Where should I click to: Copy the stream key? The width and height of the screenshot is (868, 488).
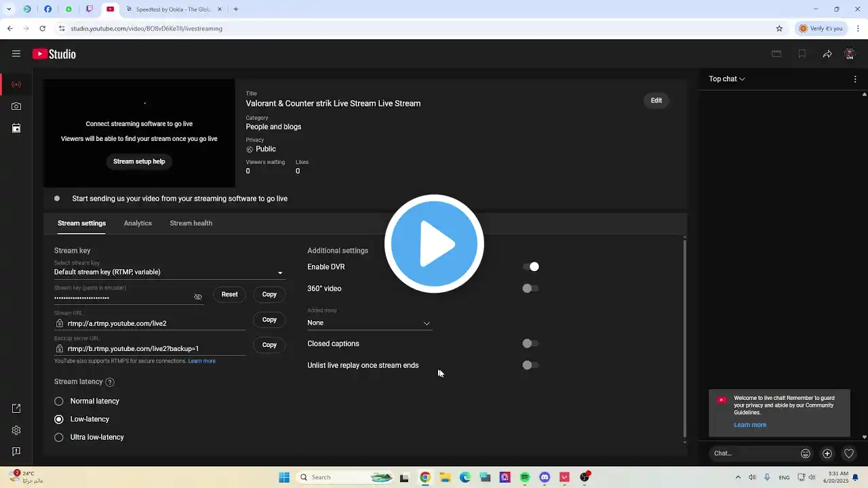click(x=269, y=294)
